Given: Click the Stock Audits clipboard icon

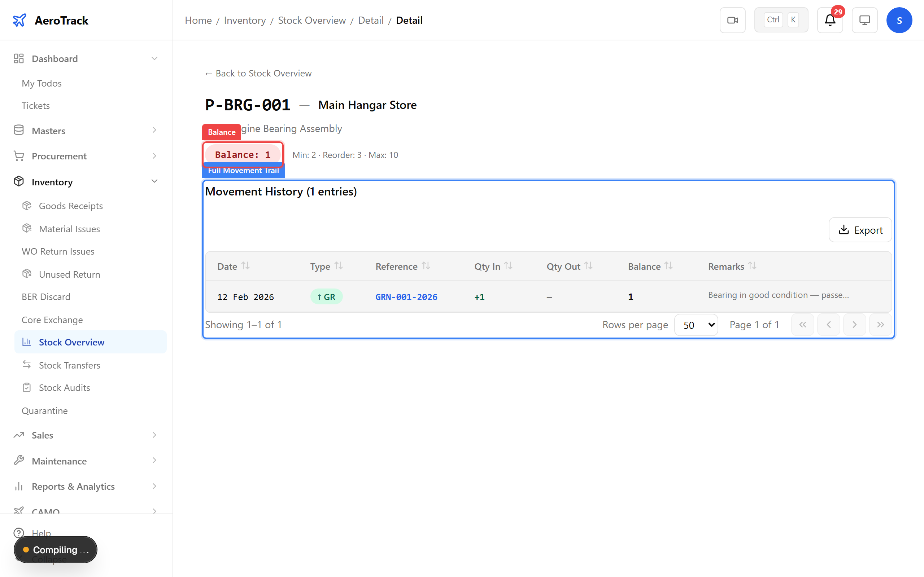Looking at the screenshot, I should [x=26, y=387].
